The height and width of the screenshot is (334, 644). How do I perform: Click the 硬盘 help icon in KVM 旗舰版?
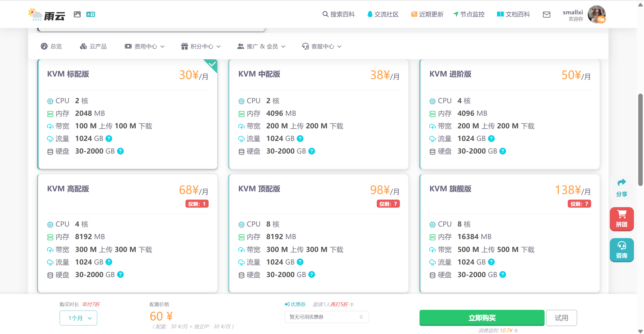pos(503,274)
